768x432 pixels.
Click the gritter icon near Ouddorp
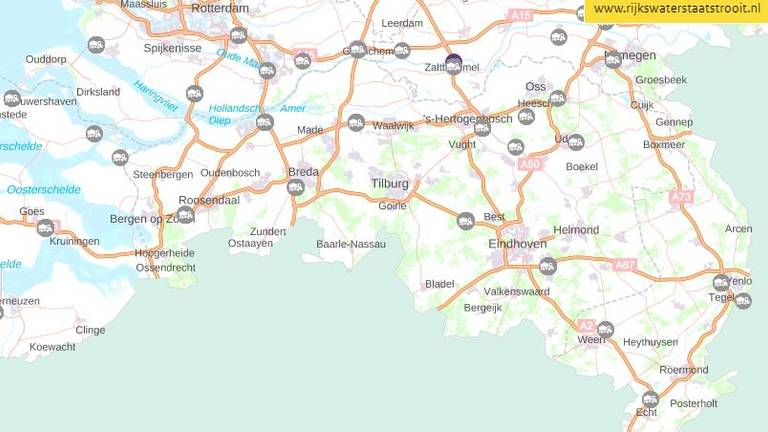coord(96,46)
